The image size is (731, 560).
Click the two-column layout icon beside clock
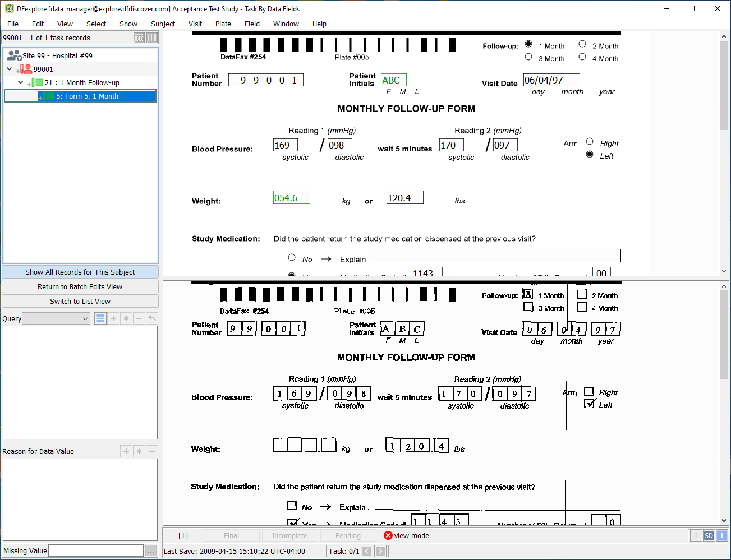click(x=152, y=38)
